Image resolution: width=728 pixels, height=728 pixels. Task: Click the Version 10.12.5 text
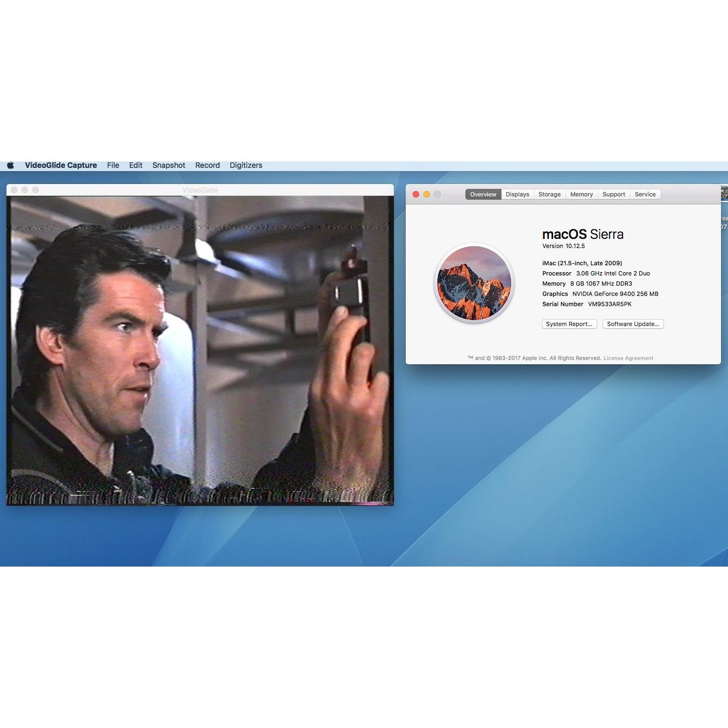[x=563, y=246]
